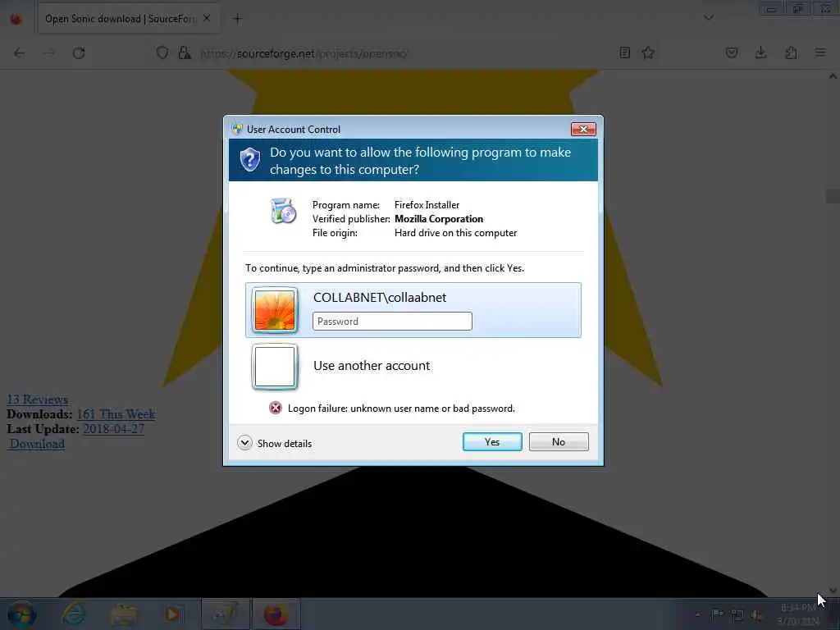
Task: Click No in User Account Control
Action: pyautogui.click(x=558, y=442)
